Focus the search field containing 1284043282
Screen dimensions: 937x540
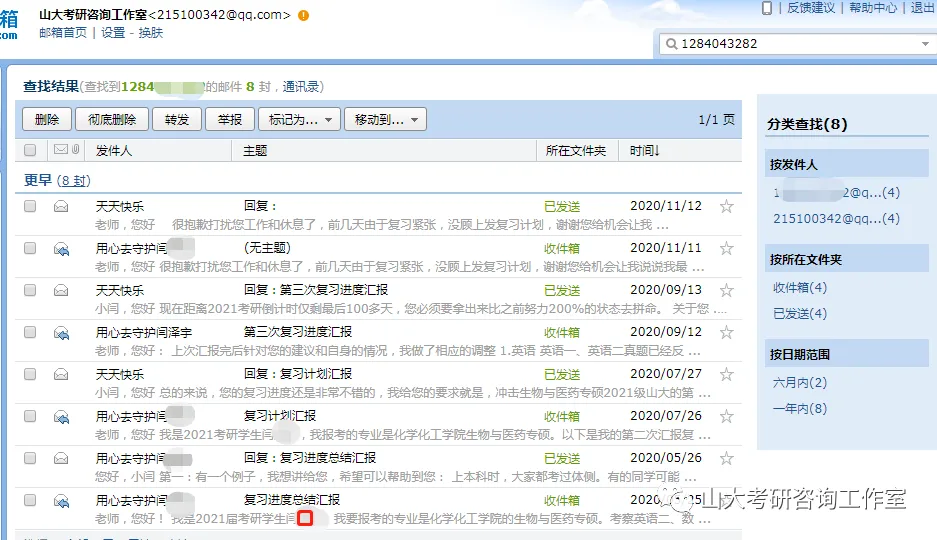(x=798, y=44)
